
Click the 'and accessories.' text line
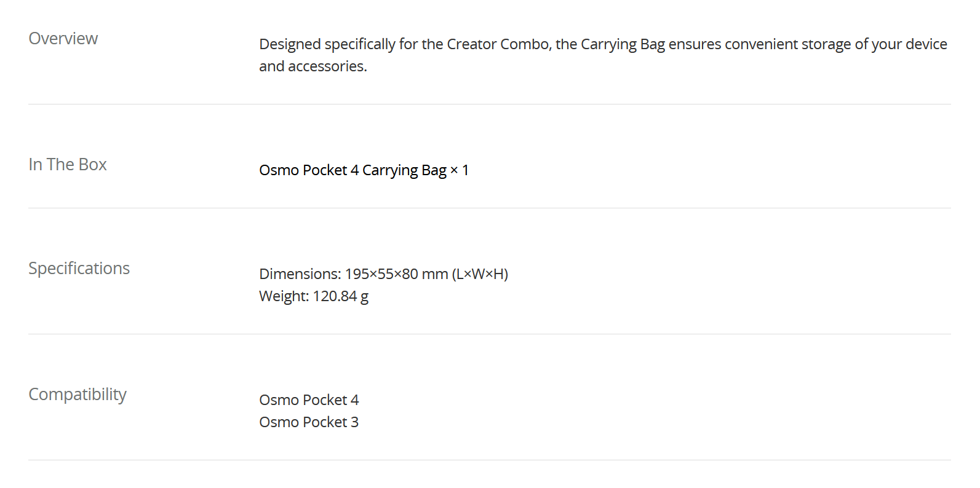[313, 66]
